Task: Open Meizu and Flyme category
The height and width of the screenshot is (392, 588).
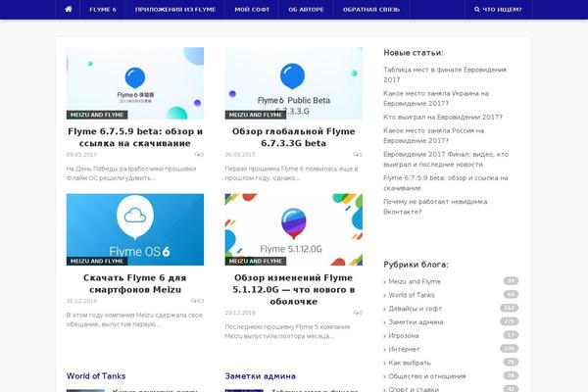Action: pos(415,281)
